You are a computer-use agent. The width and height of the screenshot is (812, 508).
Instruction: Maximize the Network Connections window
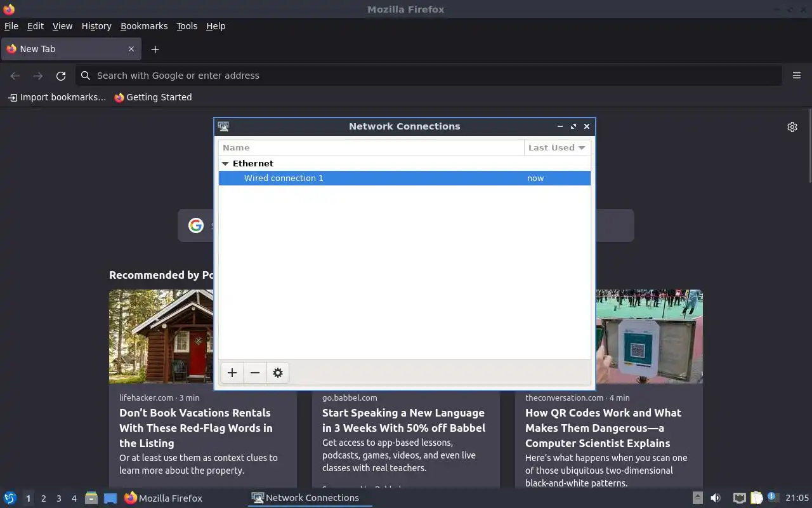(573, 126)
